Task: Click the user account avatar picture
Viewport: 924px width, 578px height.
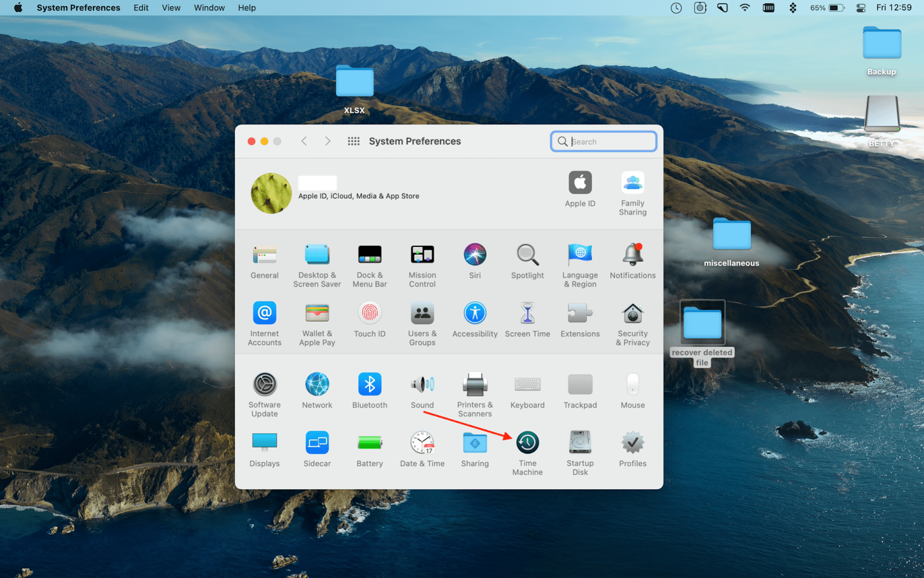Action: click(271, 193)
